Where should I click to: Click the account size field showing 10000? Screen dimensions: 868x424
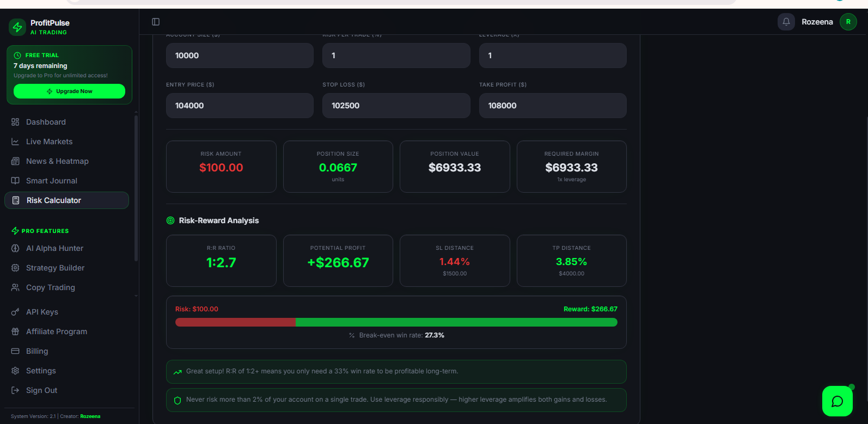coord(240,56)
